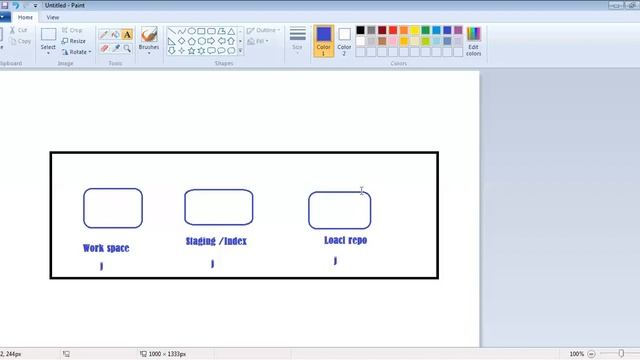
Task: Click the zoom out minus button
Action: click(591, 354)
